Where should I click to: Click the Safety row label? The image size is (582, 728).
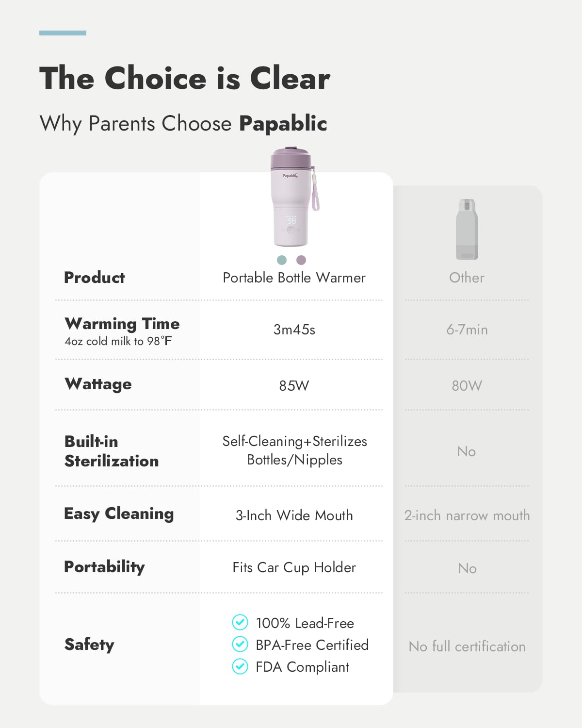(x=89, y=645)
